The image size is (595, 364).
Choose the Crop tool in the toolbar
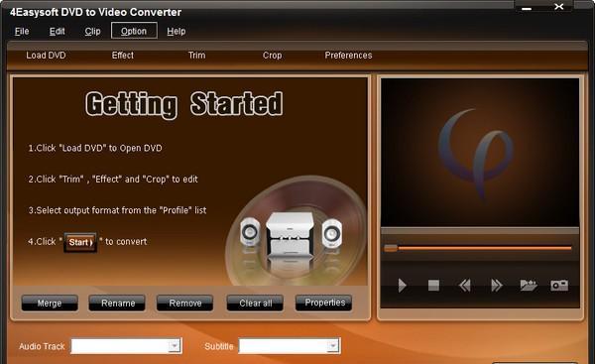(272, 56)
